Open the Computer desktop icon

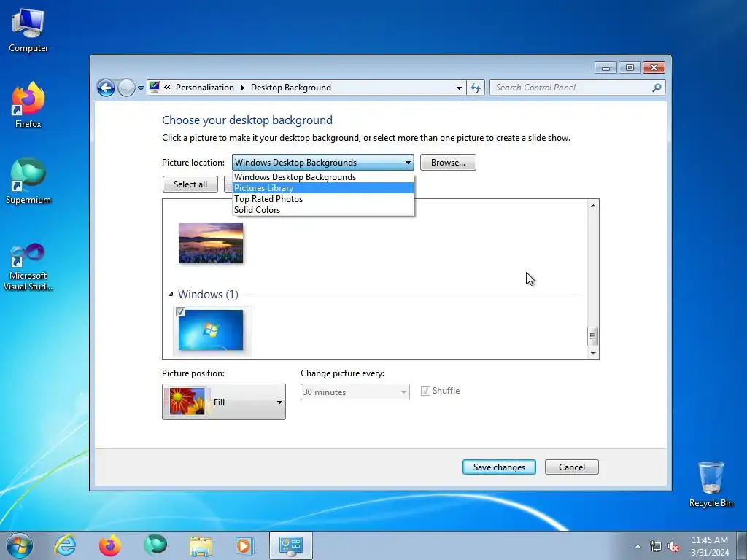point(28,29)
